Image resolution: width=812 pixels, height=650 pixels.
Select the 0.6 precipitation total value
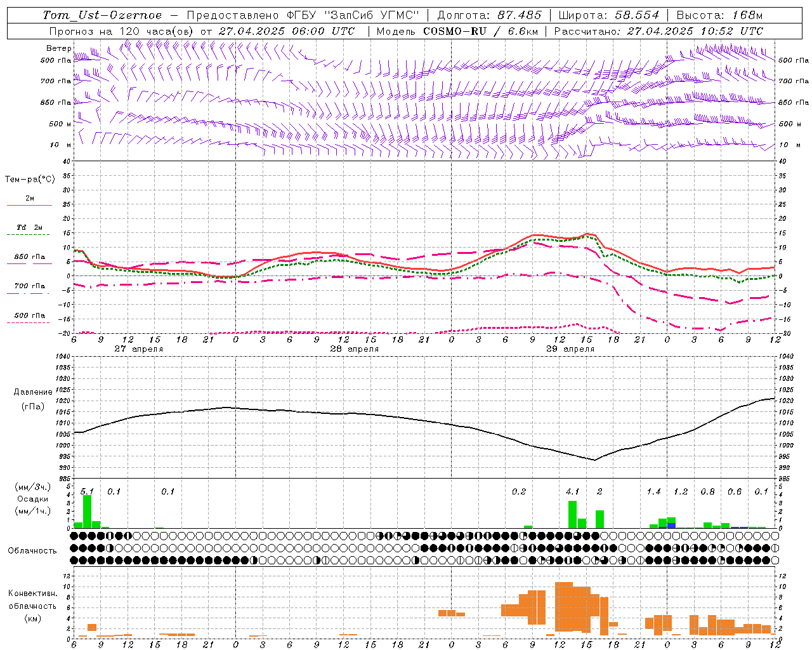click(735, 492)
